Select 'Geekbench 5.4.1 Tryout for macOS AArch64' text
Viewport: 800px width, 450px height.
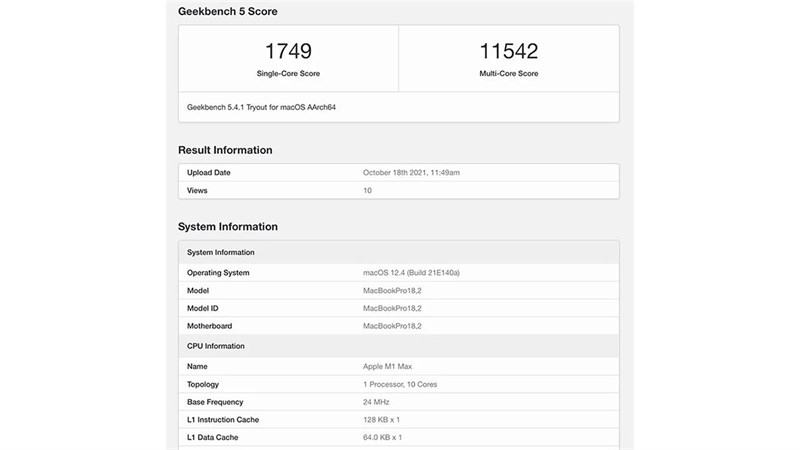pos(261,107)
